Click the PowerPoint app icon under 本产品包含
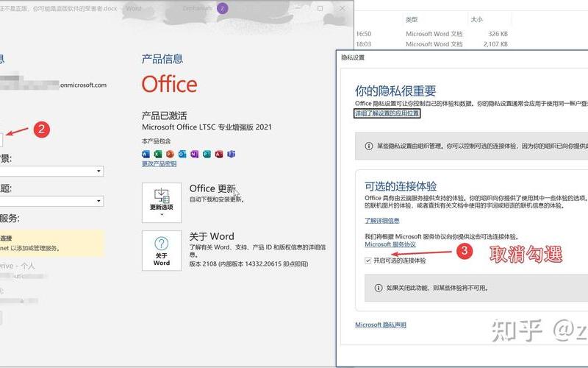 (x=170, y=154)
